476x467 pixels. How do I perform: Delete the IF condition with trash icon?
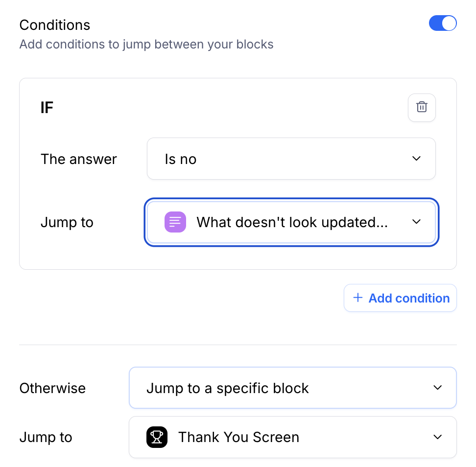point(422,107)
